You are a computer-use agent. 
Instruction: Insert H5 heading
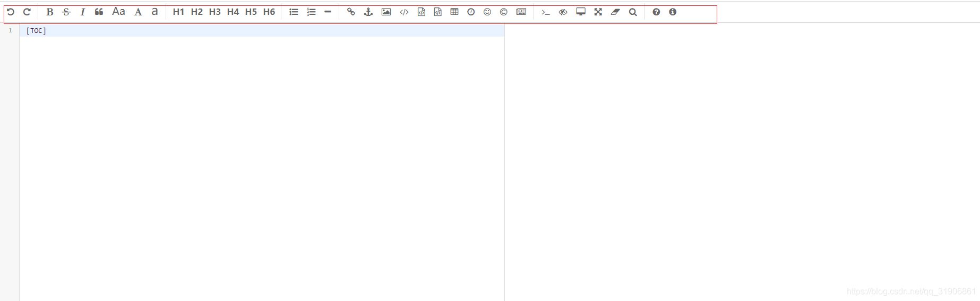pos(251,12)
